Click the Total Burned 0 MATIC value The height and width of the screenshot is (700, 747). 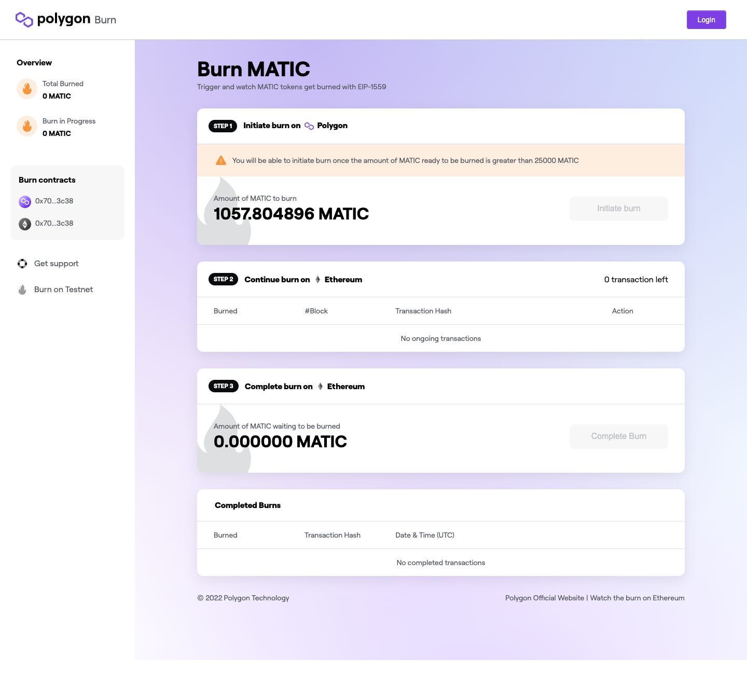(57, 96)
